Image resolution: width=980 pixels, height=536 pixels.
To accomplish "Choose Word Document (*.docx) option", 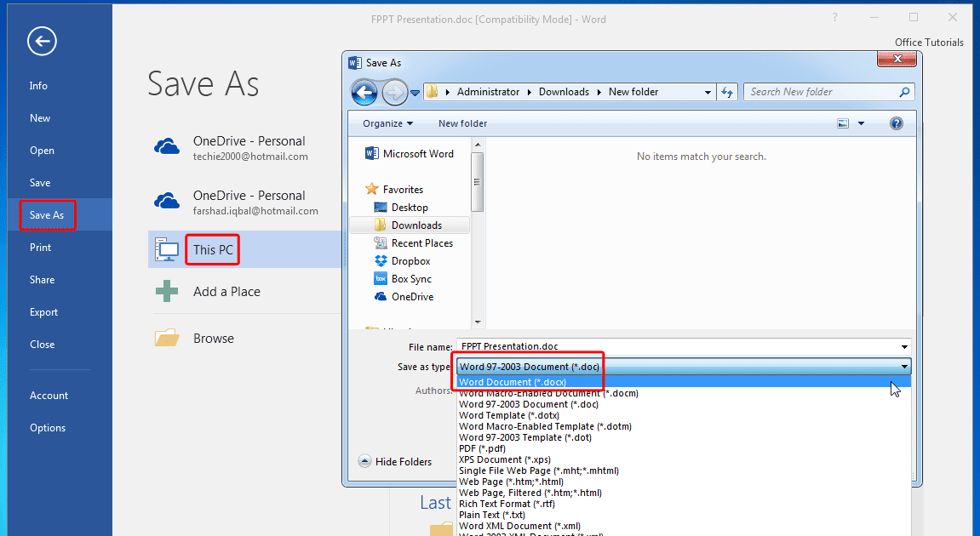I will pos(684,382).
